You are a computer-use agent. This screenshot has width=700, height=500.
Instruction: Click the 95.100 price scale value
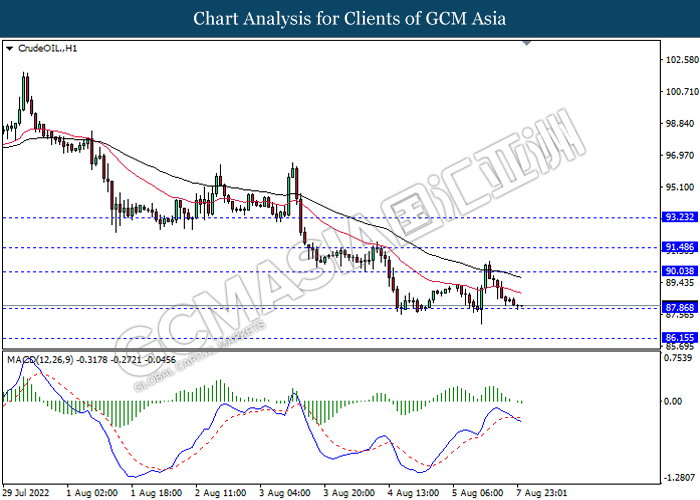682,187
